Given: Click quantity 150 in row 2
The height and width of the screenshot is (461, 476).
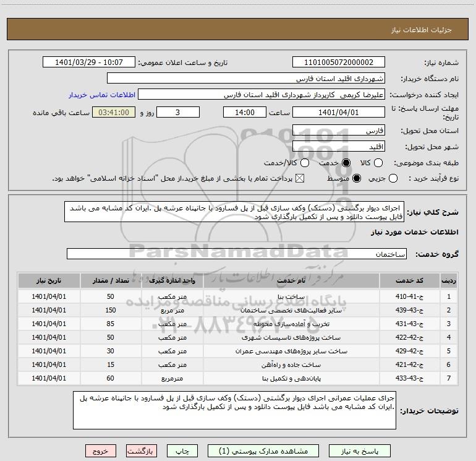Looking at the screenshot, I should point(111,310).
